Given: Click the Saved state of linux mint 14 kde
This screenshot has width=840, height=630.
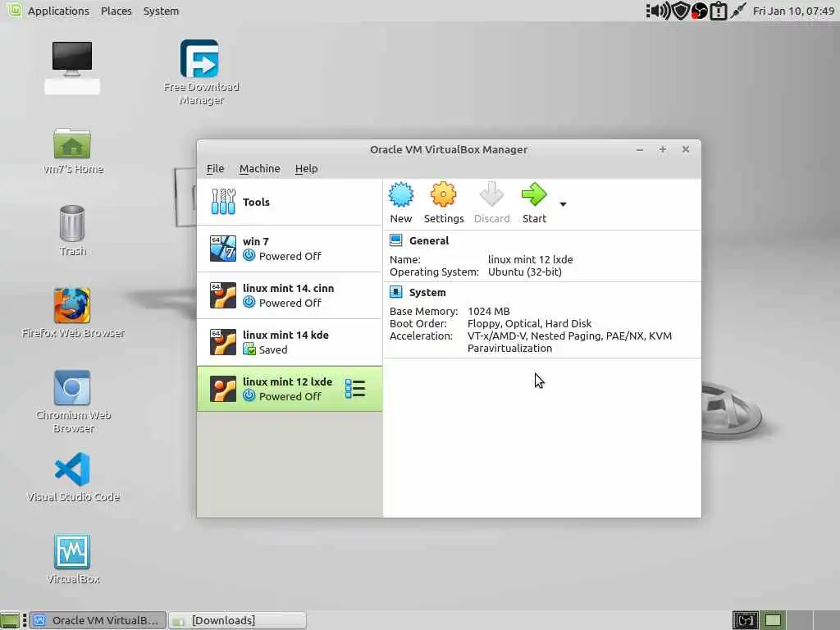Looking at the screenshot, I should coord(273,349).
